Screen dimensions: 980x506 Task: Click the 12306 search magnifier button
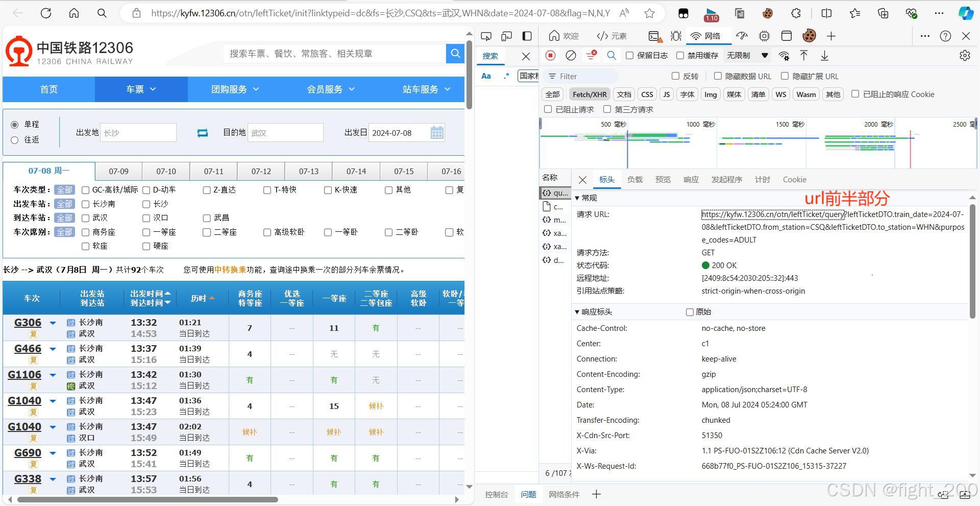(455, 53)
